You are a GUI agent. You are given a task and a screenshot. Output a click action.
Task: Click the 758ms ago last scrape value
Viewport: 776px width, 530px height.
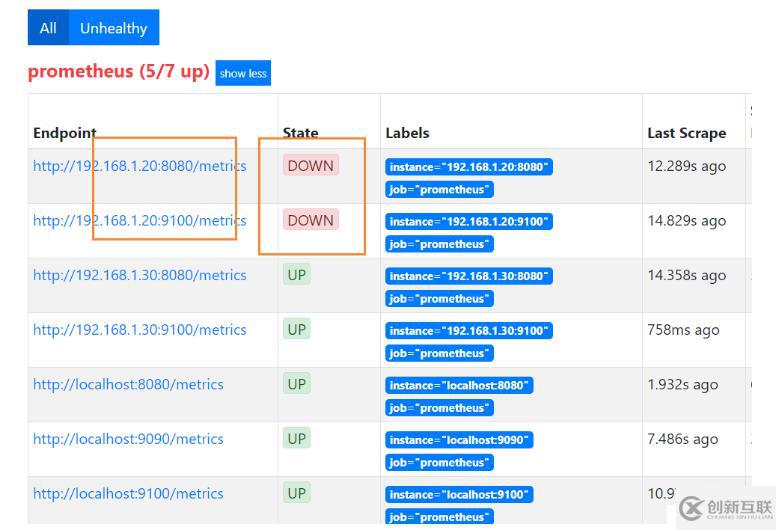[x=683, y=330]
